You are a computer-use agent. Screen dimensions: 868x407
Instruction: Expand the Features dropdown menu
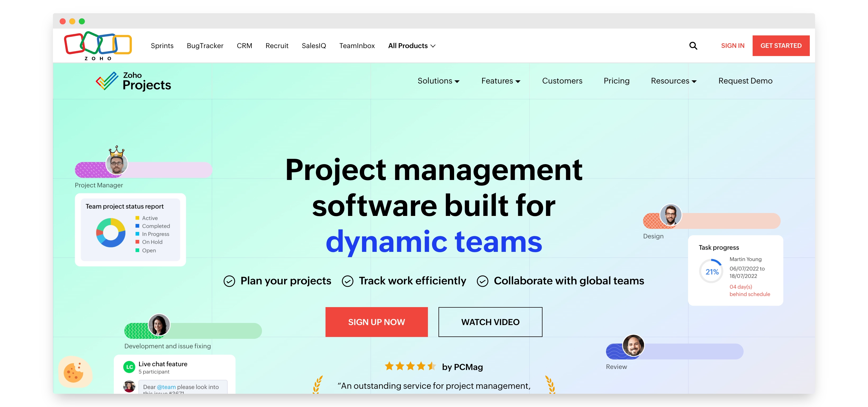click(x=500, y=81)
